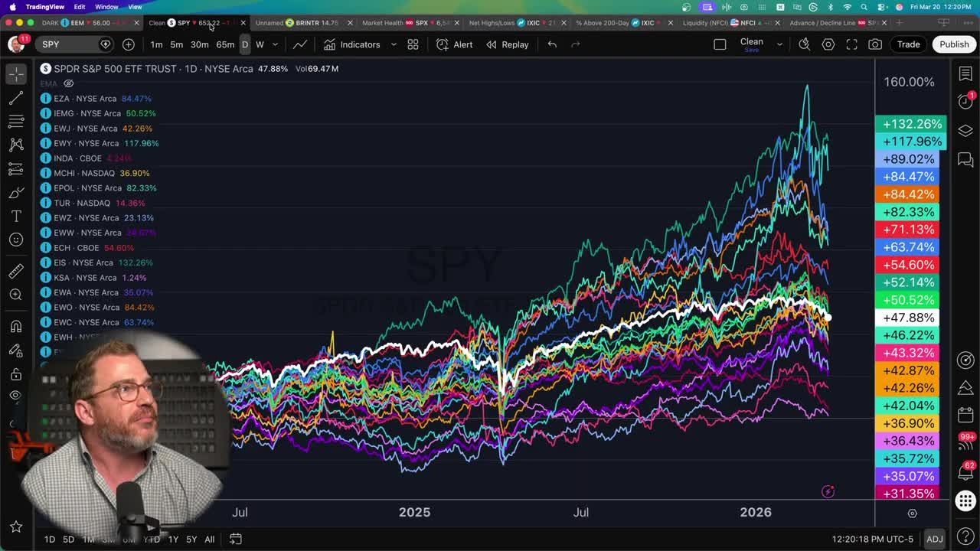The width and height of the screenshot is (980, 551).
Task: Select the 1m interval
Action: 156,44
